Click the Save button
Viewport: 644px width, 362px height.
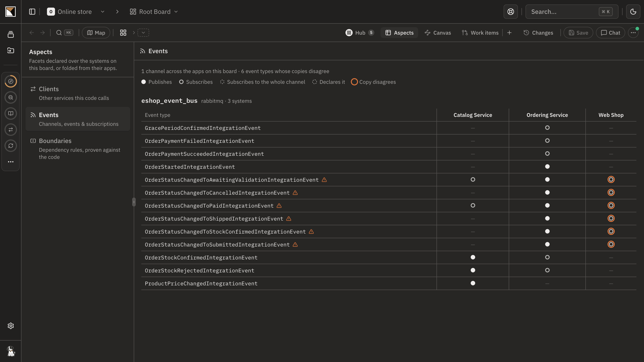click(x=578, y=33)
